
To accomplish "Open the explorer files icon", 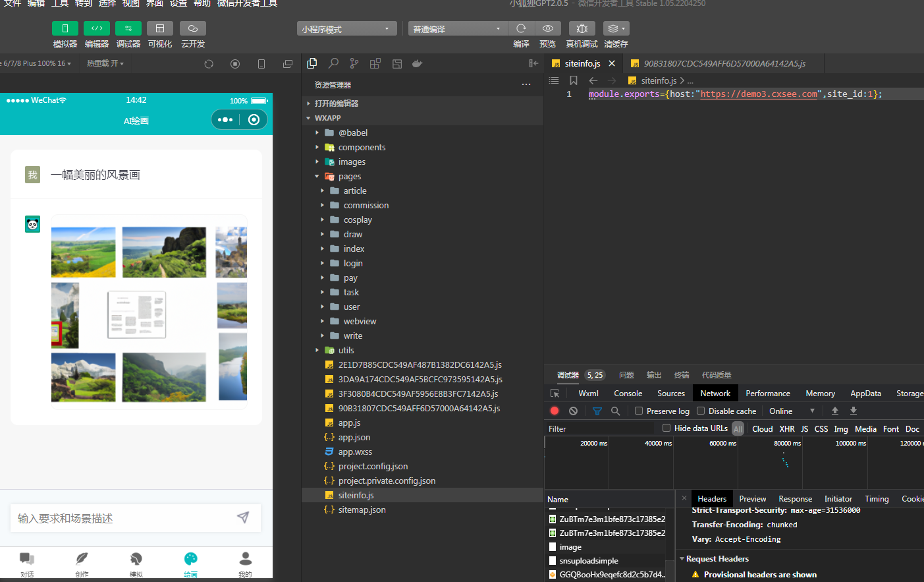I will (312, 63).
